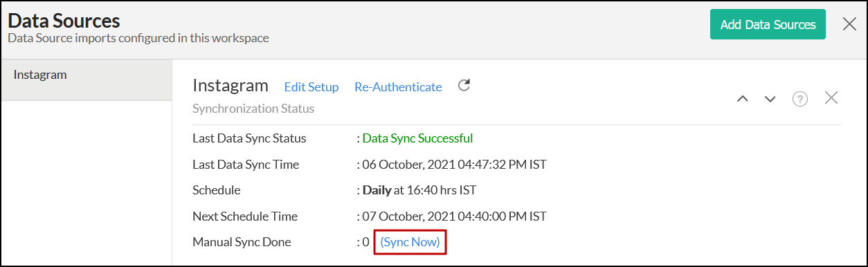This screenshot has height=267, width=868.
Task: Close the Instagram details panel
Action: [x=831, y=98]
